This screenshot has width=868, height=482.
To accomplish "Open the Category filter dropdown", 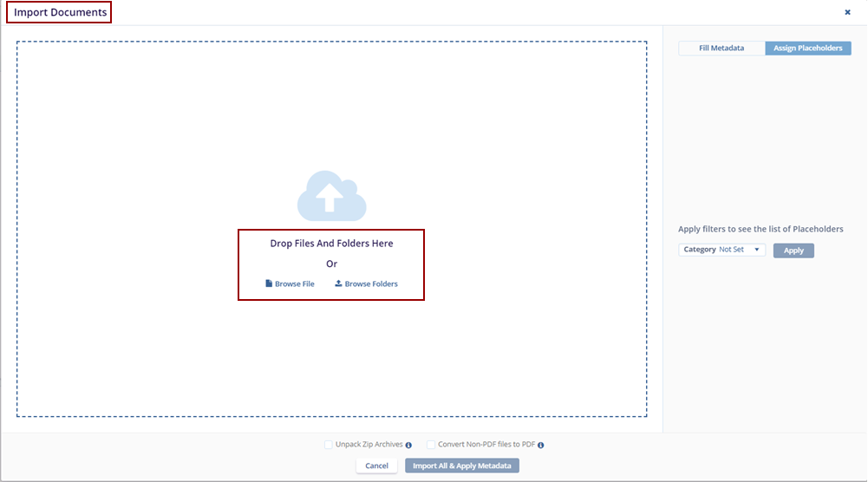I will (x=721, y=250).
